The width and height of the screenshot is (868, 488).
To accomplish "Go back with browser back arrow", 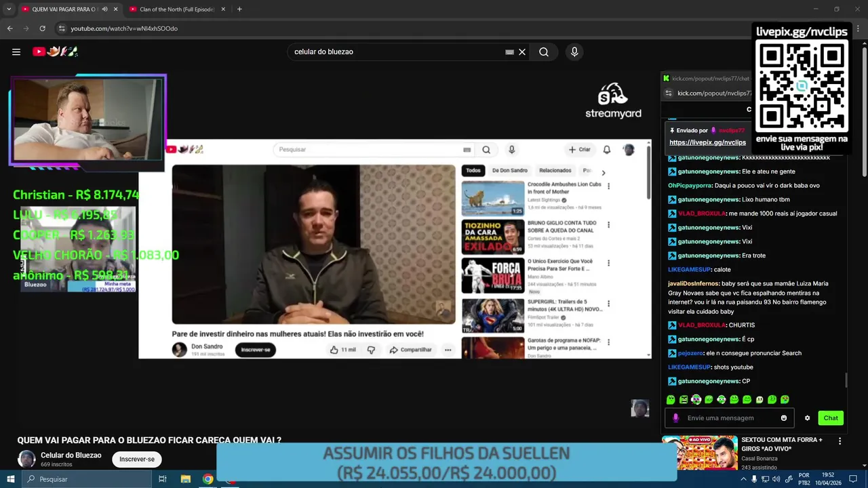I will pyautogui.click(x=9, y=28).
